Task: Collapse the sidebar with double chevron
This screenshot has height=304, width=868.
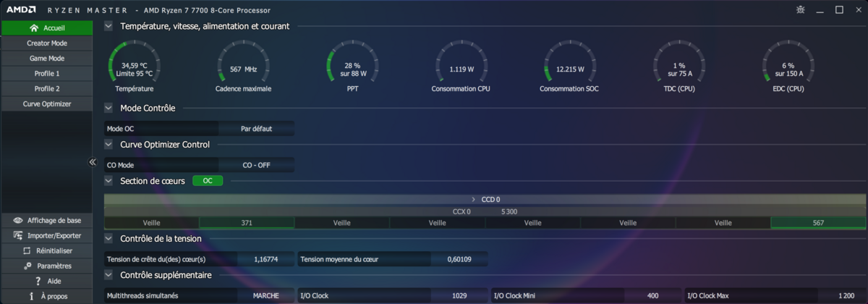Action: click(x=93, y=162)
